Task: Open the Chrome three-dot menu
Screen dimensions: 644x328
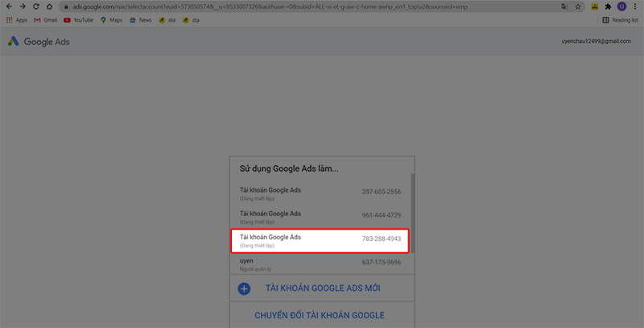Action: point(635,6)
